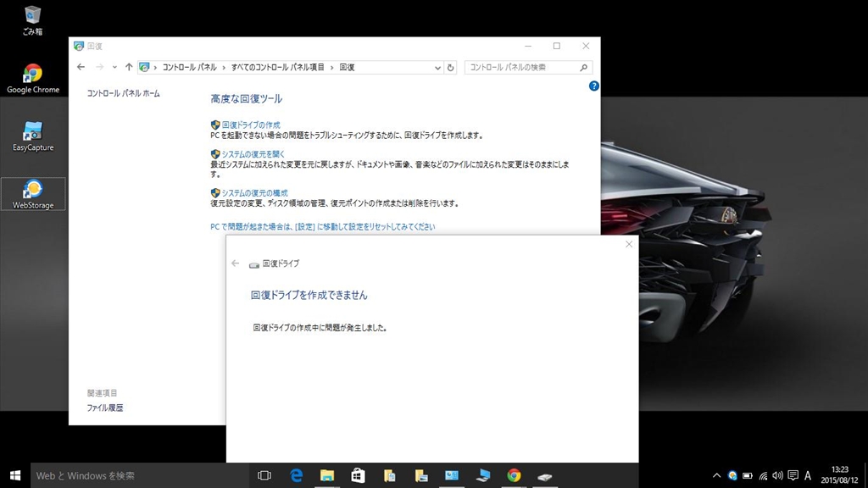This screenshot has width=868, height=488.
Task: Click the refresh button in the address bar
Action: (451, 68)
